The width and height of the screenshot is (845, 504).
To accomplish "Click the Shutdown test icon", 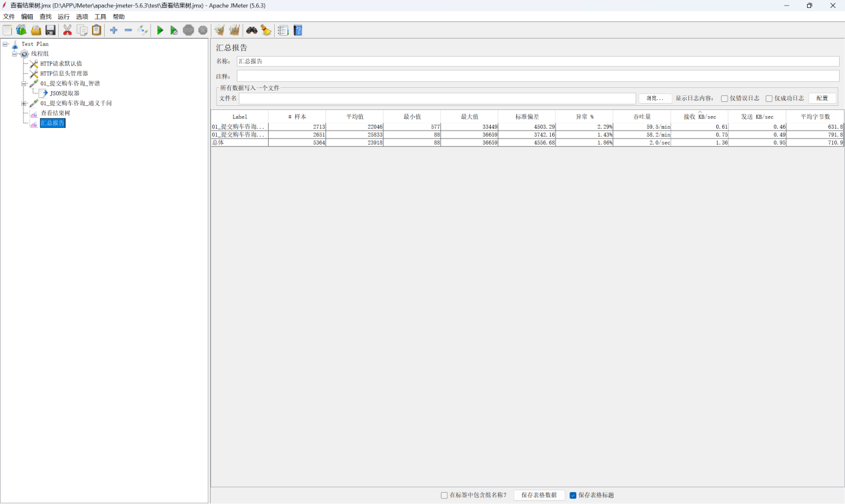I will (203, 30).
